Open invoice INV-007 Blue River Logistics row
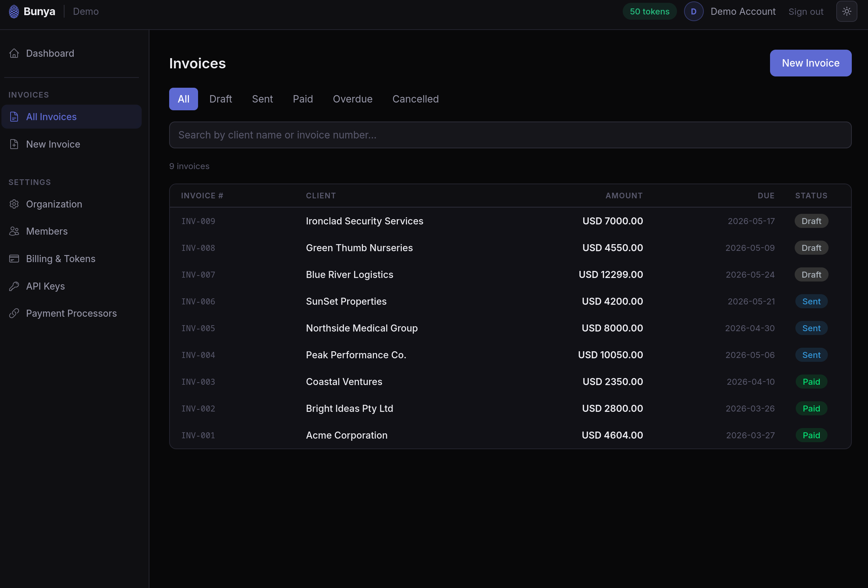 (x=349, y=275)
